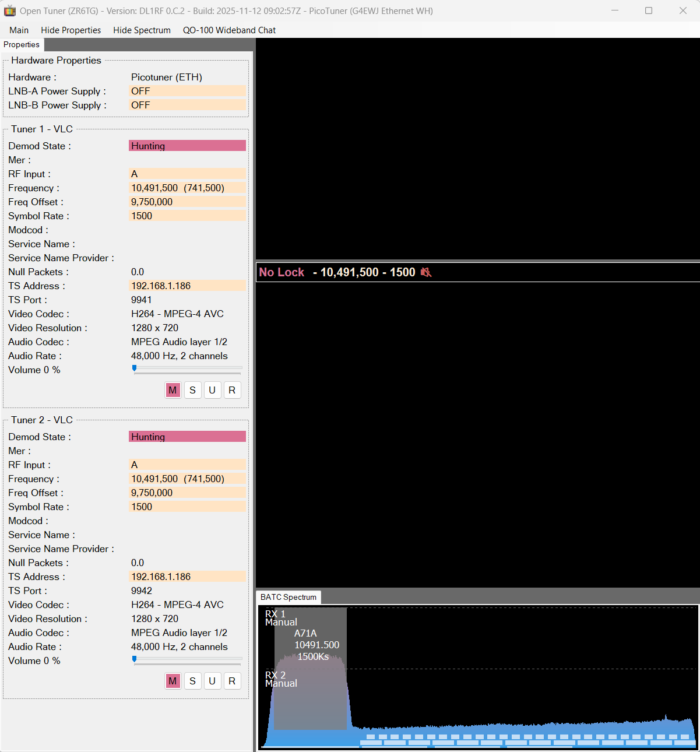Adjust the Tuner 1 Volume slider

coord(134,368)
